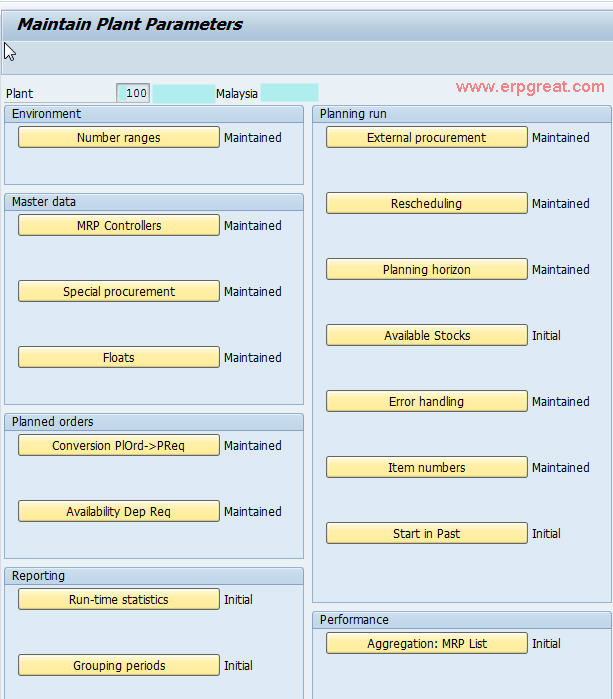This screenshot has width=613, height=699.
Task: Click Maintained status beside Conversion PlOrd->PReq
Action: [253, 445]
